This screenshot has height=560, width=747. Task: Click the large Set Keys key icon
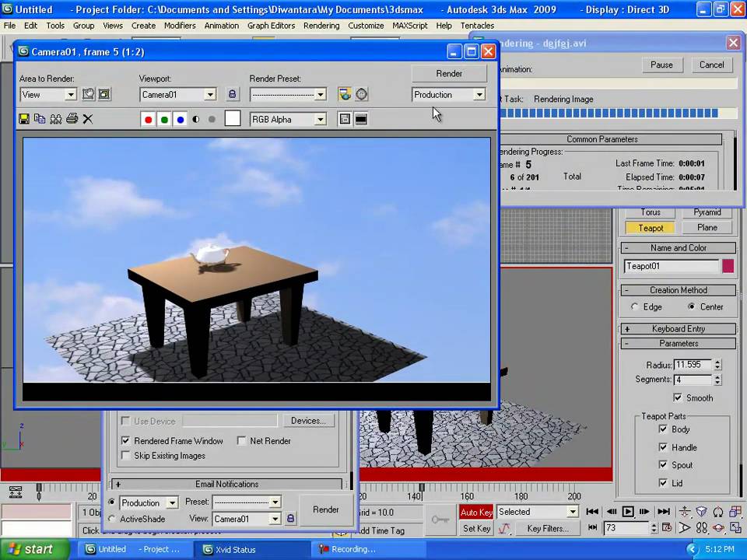[440, 520]
